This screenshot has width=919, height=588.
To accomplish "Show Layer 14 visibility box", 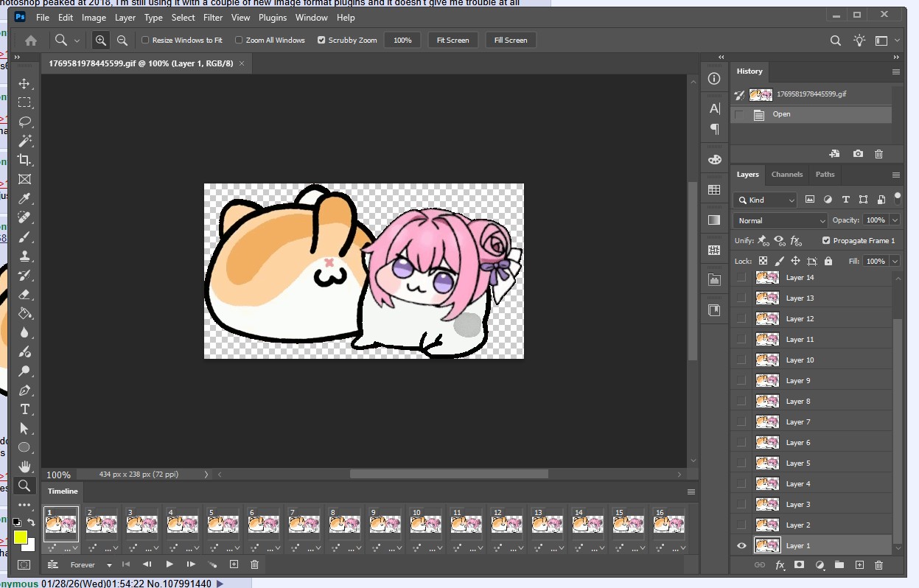I will tap(741, 278).
